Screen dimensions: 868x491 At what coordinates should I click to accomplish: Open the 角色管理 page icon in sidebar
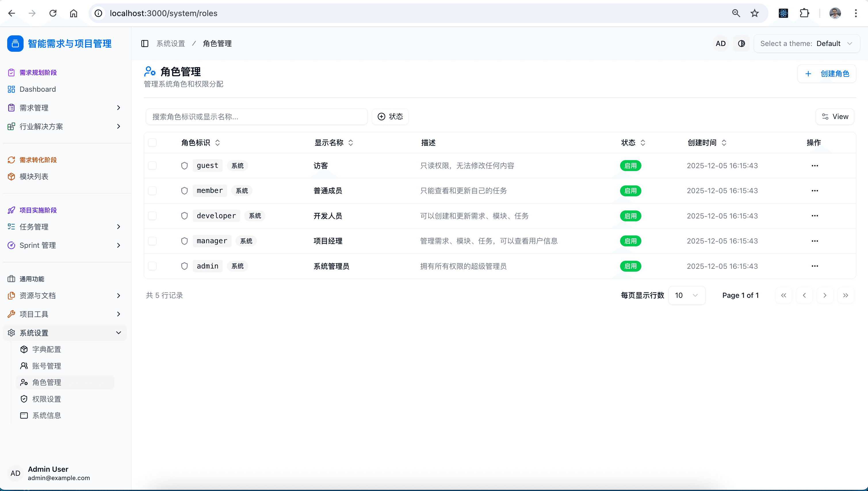(24, 382)
